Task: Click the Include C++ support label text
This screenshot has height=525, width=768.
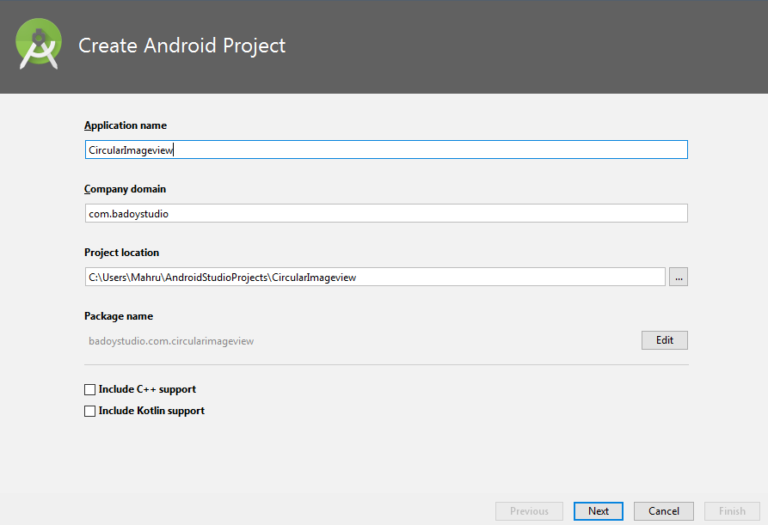Action: tap(147, 389)
